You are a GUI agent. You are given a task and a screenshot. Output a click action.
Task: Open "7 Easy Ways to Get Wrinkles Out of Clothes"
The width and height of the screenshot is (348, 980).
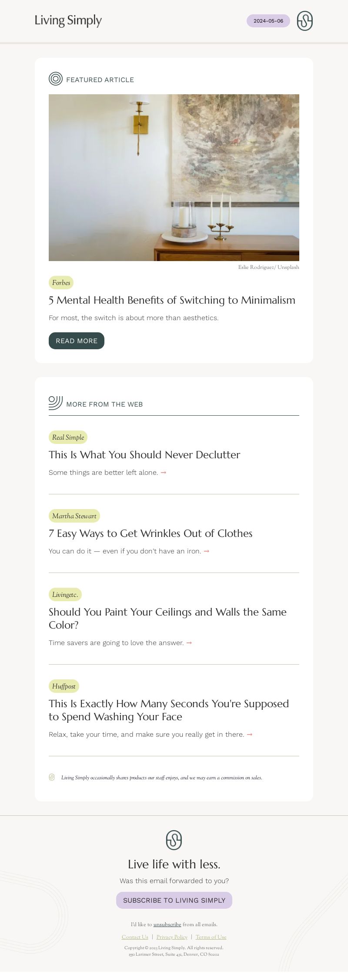(x=151, y=533)
